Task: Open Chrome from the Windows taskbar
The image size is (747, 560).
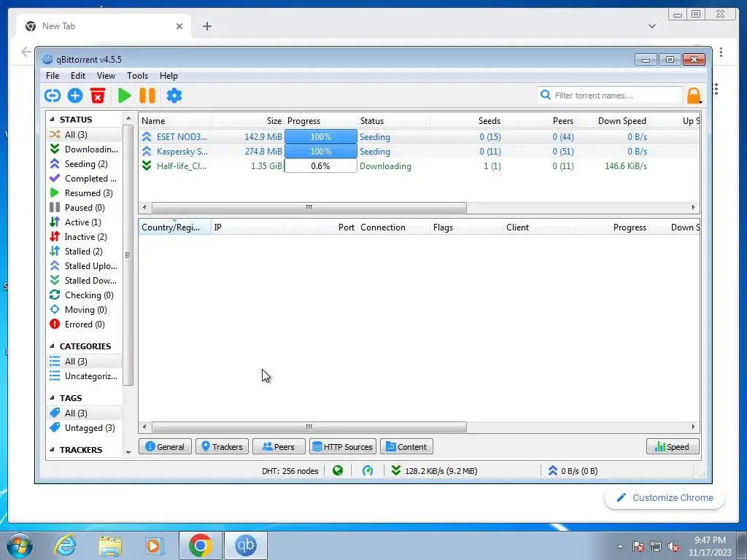Action: pyautogui.click(x=200, y=545)
